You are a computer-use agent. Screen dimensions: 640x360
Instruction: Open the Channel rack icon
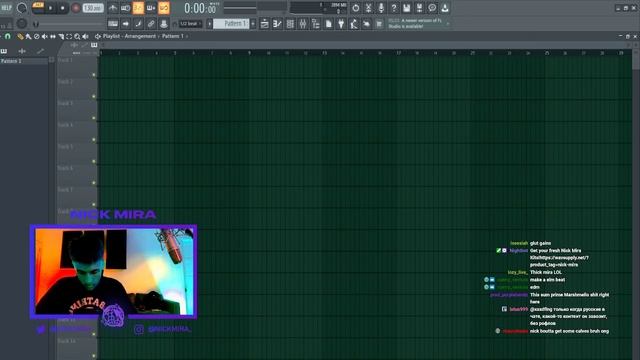point(290,24)
